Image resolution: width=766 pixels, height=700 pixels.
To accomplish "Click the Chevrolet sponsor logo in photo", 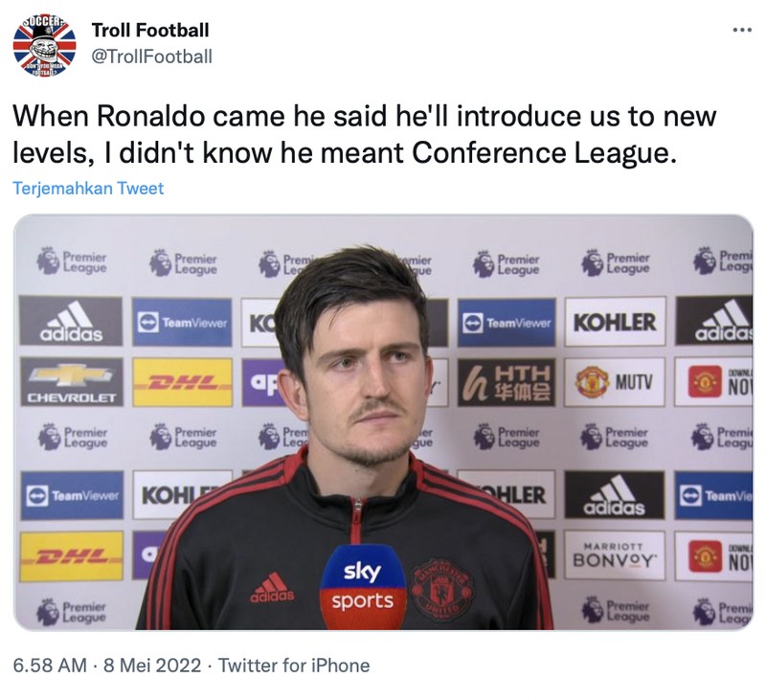I will click(x=71, y=381).
